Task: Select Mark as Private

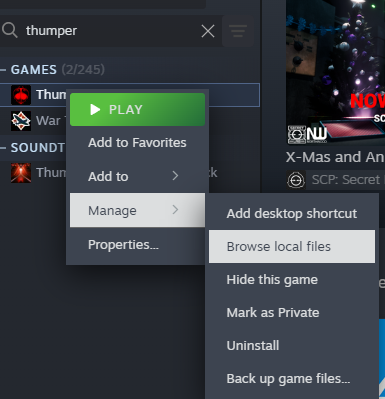Action: (292, 312)
